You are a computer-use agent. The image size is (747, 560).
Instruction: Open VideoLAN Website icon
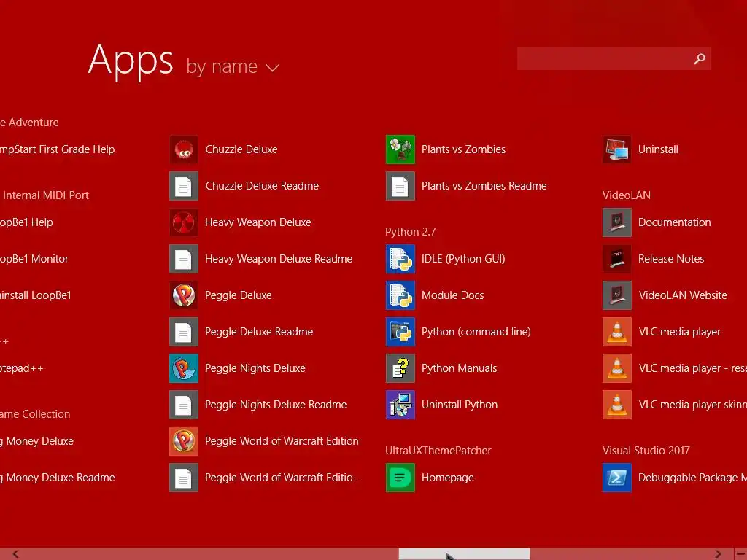[x=617, y=295]
